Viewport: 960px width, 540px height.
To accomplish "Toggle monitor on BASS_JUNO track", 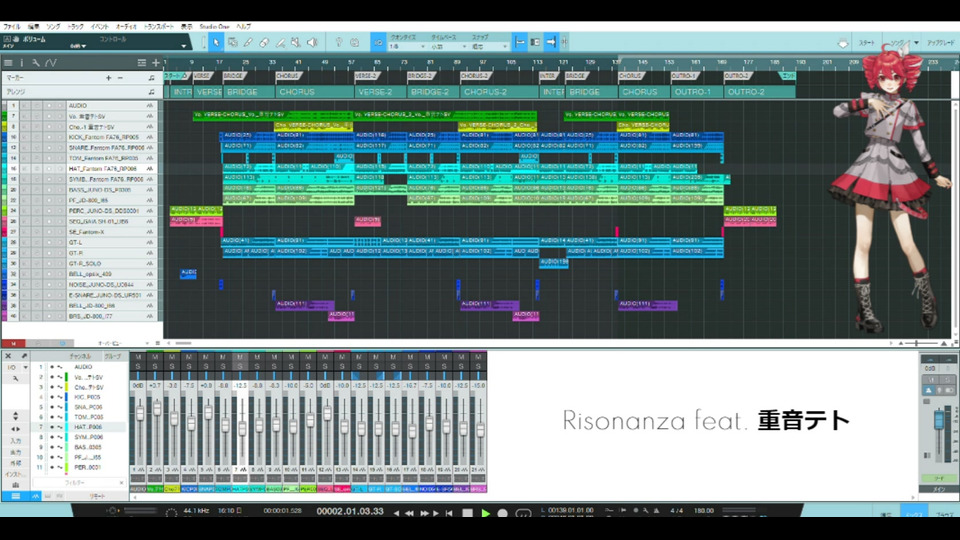I will coord(60,190).
